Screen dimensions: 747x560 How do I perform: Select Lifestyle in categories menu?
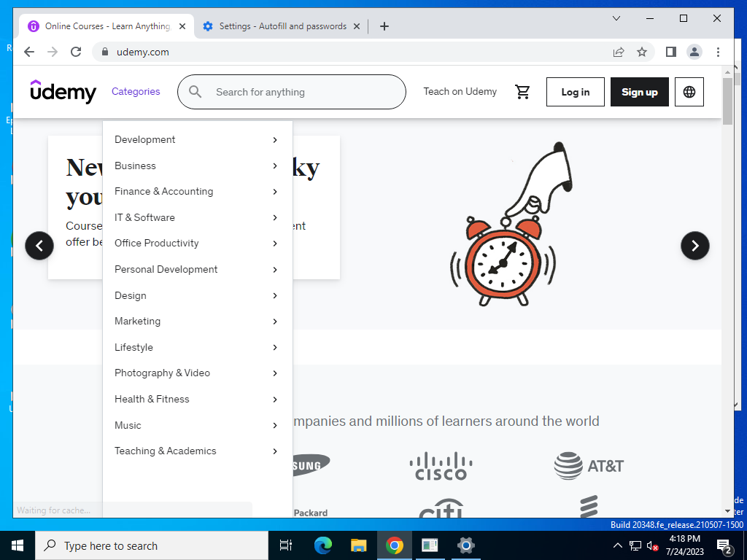pyautogui.click(x=197, y=348)
